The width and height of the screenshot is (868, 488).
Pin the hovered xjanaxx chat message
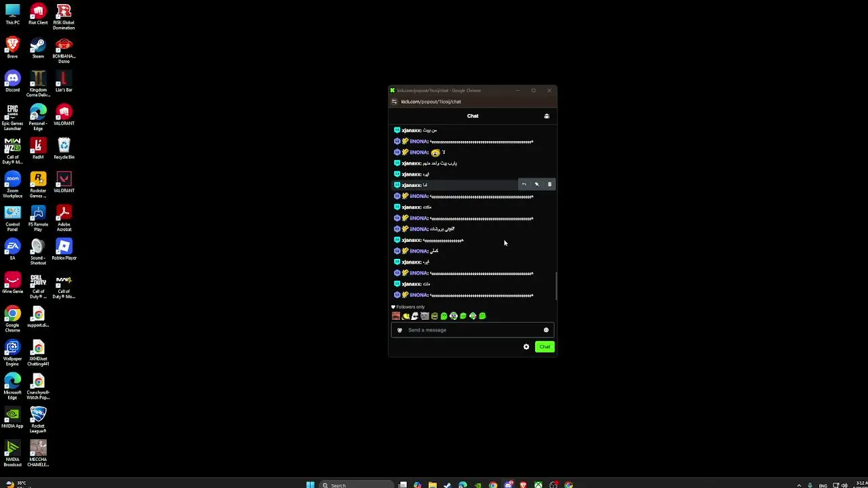coord(536,184)
